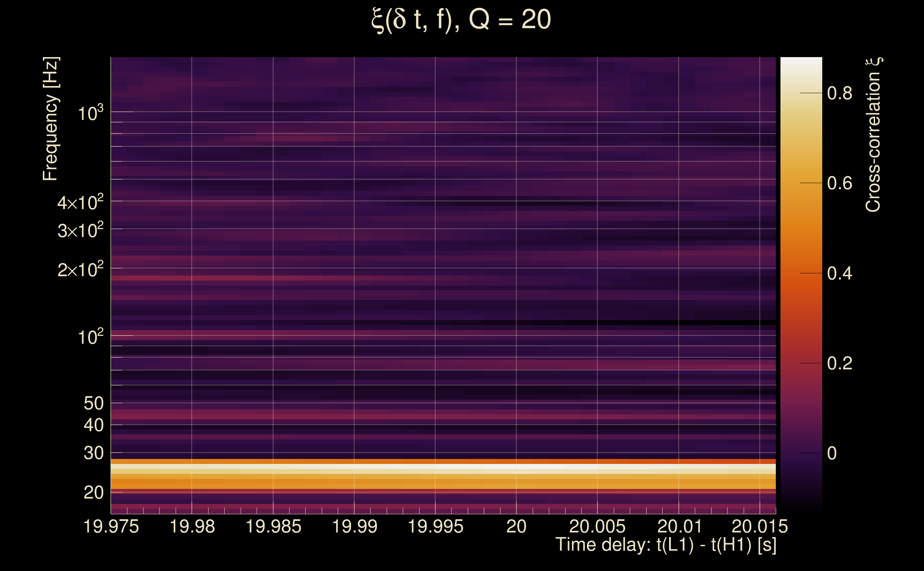Image resolution: width=924 pixels, height=571 pixels.
Task: Click the 0 colorbar tick label
Action: click(x=832, y=453)
